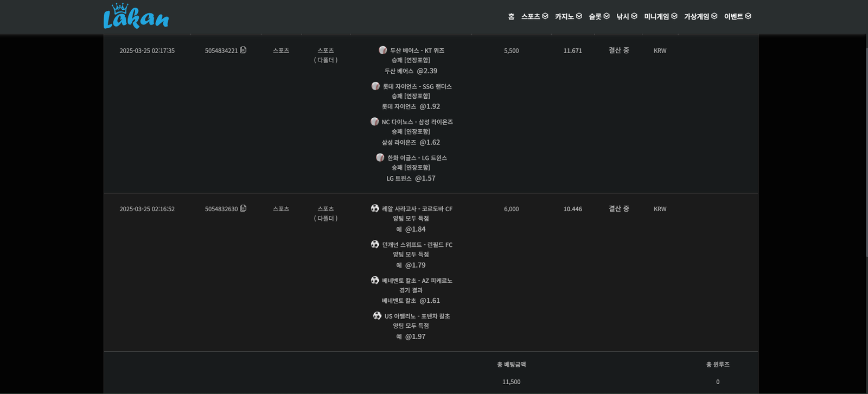
Task: Click baseball icon for NC 다이노스 match
Action: click(x=374, y=122)
